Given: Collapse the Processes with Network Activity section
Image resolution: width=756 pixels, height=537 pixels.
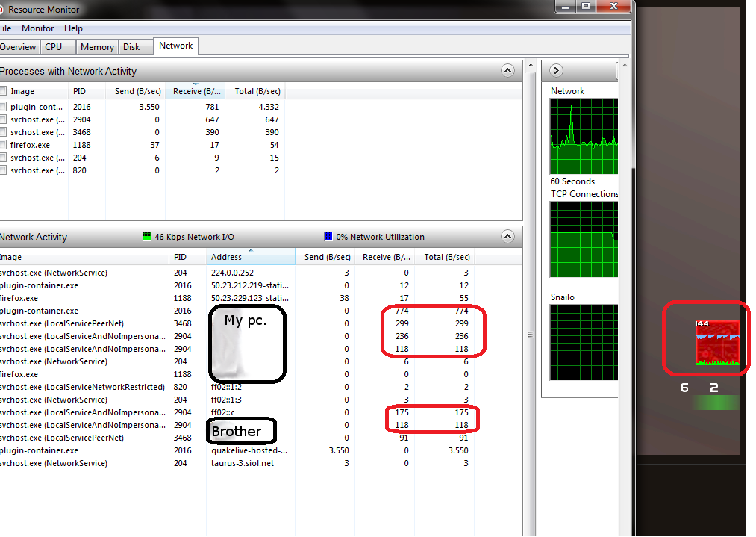Looking at the screenshot, I should [x=507, y=71].
